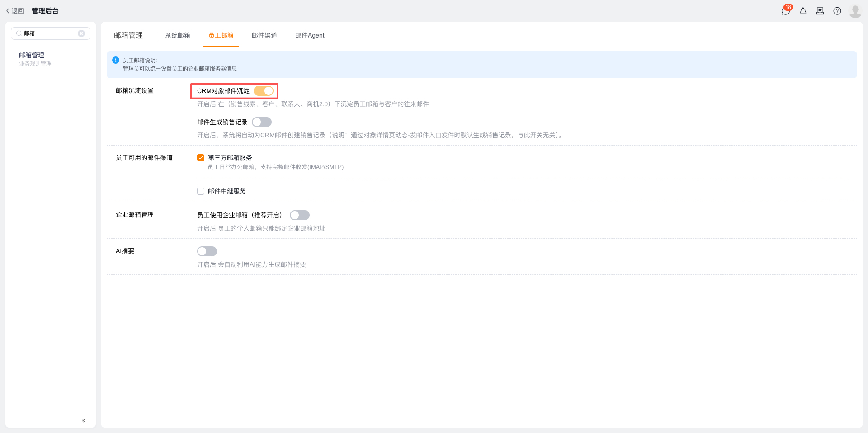Open the help question mark icon
The image size is (868, 433).
pyautogui.click(x=837, y=11)
